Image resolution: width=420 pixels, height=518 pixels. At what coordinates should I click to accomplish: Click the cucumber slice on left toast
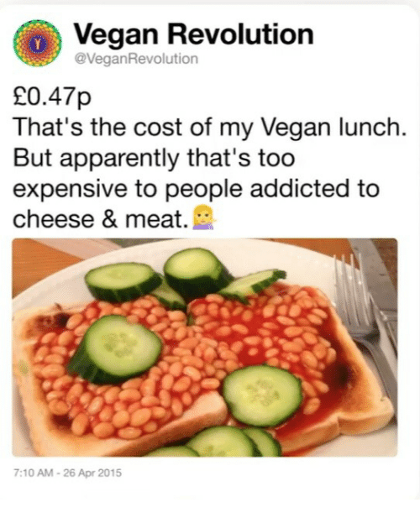coord(116,349)
